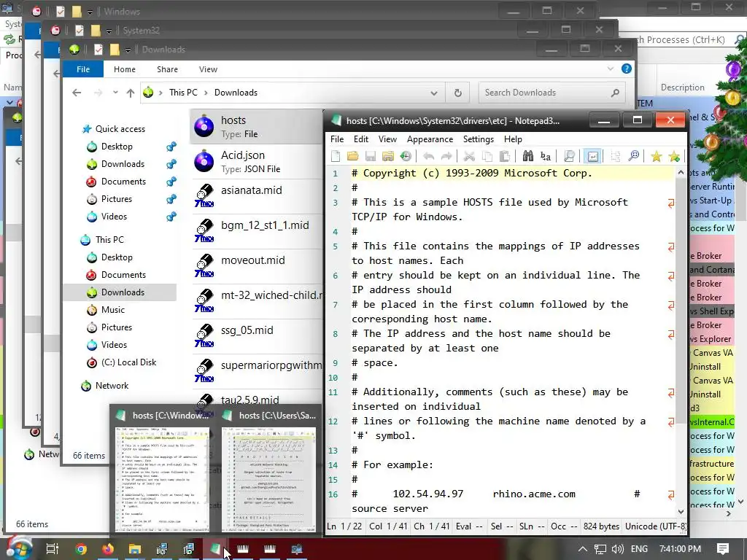The width and height of the screenshot is (747, 560).
Task: Show hidden tray icons chevron
Action: (x=582, y=549)
